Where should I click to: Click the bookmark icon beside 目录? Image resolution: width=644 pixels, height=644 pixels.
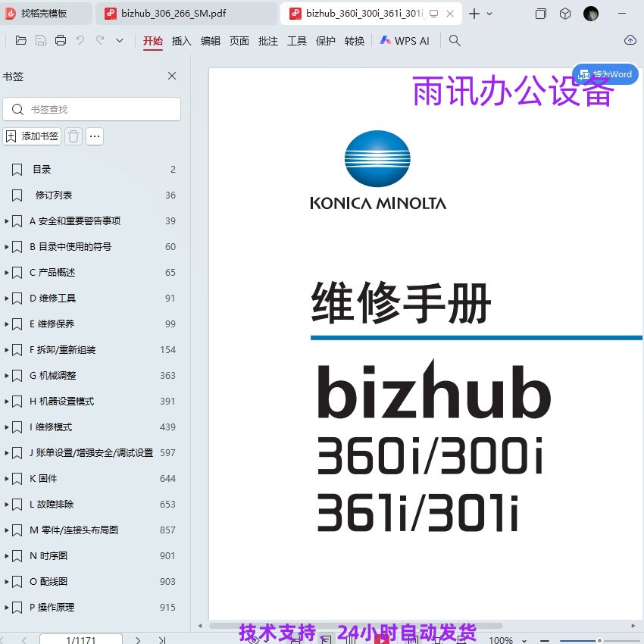[x=17, y=170]
